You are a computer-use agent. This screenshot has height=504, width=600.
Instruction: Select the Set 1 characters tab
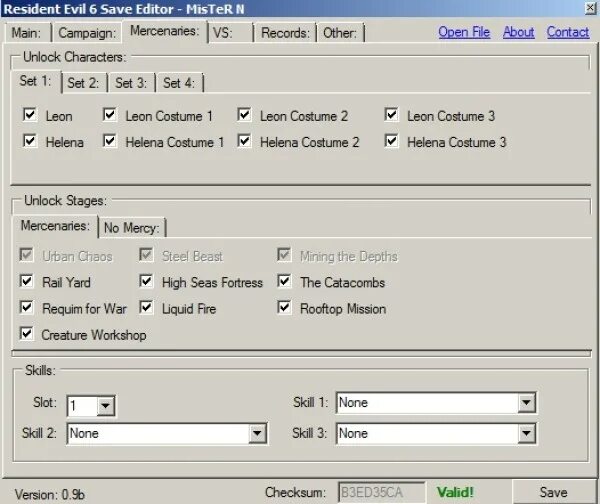coord(36,81)
